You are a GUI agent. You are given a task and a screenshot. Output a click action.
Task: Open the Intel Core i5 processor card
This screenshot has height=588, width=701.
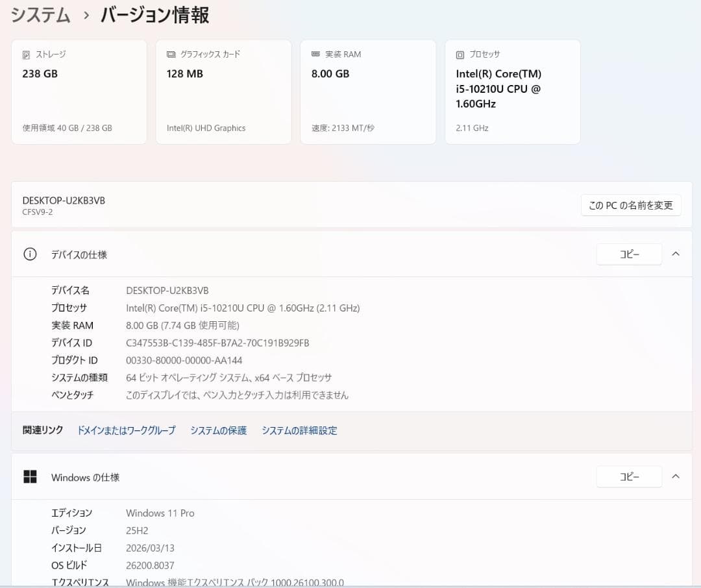click(512, 91)
